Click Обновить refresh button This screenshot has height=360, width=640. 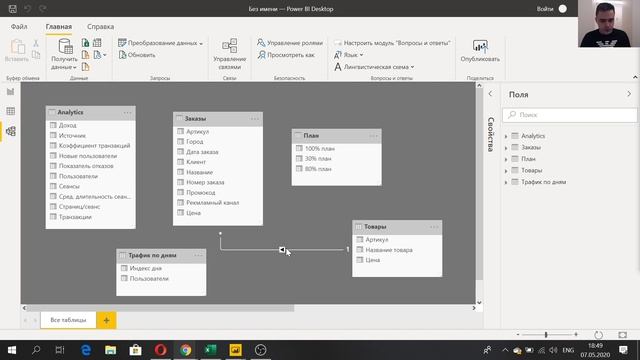(137, 55)
